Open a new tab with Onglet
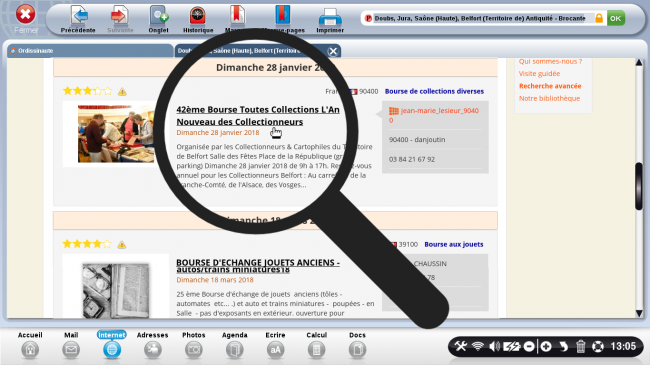The height and width of the screenshot is (365, 650). pos(158,19)
